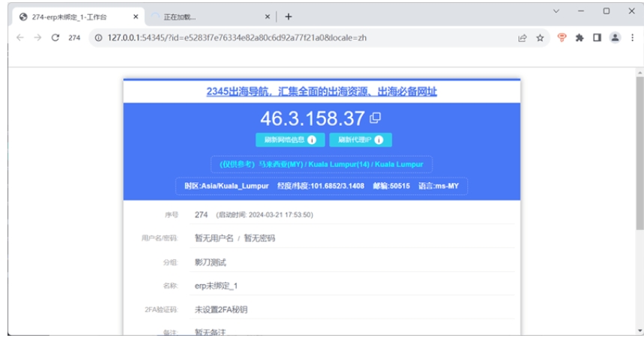Open the share page icon in address bar
This screenshot has height=341, width=644.
pos(523,37)
